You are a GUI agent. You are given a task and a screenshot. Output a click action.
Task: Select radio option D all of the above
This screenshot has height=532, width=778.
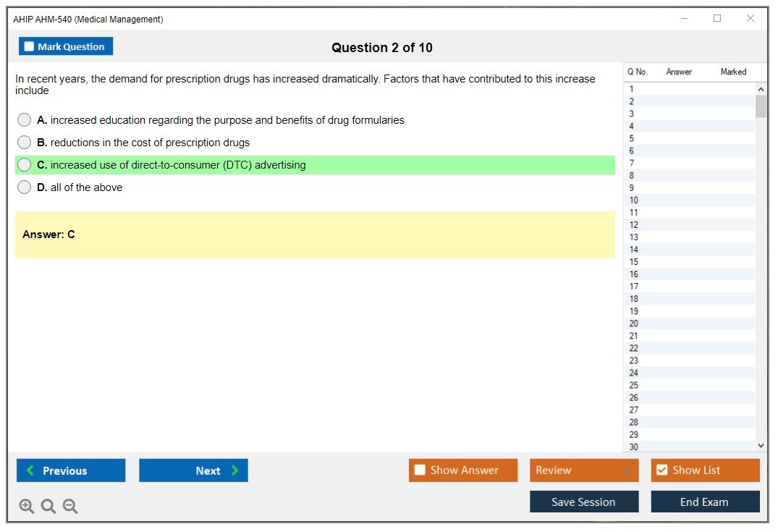(25, 187)
